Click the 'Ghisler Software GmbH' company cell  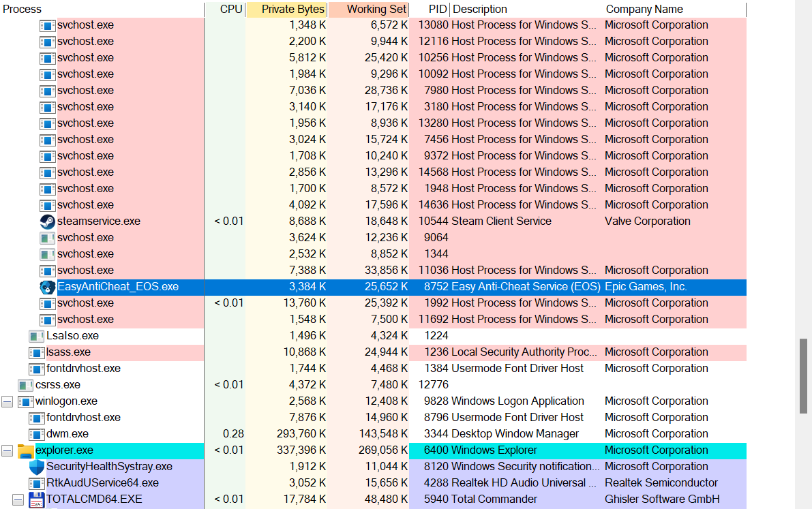pos(662,499)
